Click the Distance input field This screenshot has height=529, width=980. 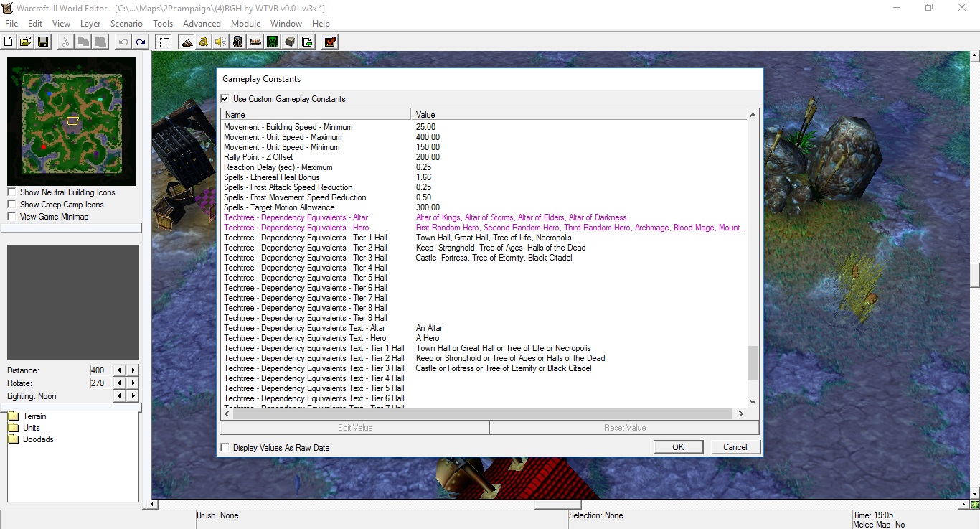click(x=100, y=370)
